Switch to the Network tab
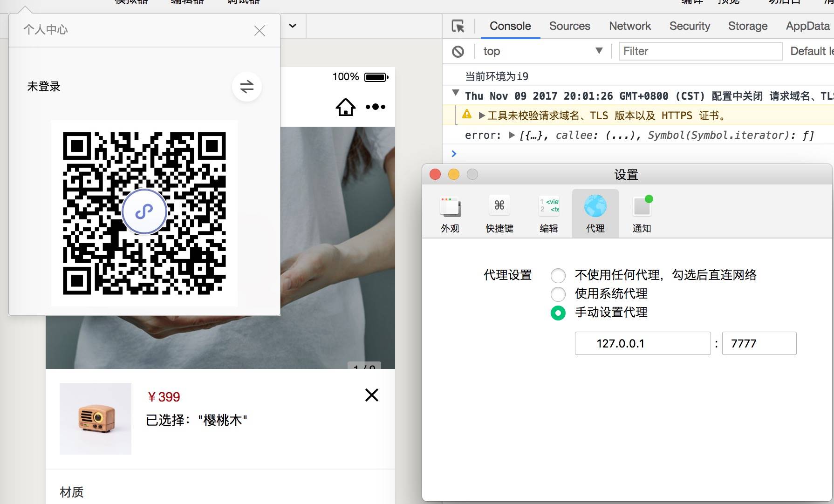Viewport: 834px width, 504px height. [629, 26]
